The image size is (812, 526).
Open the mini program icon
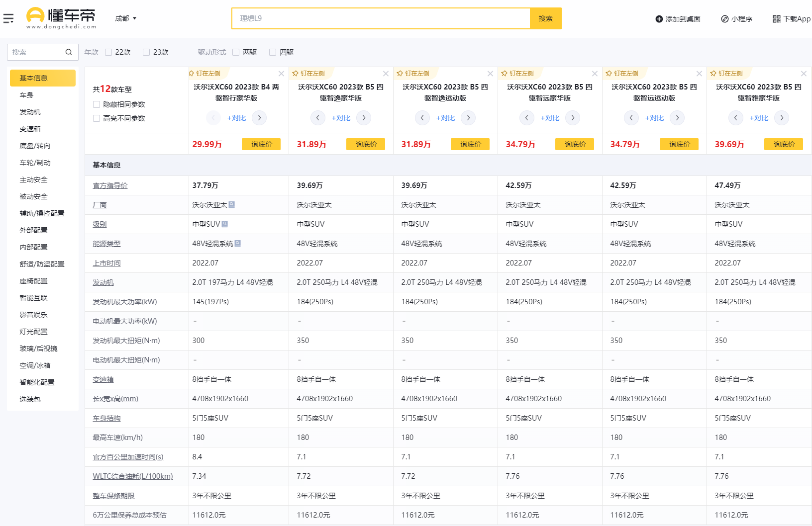(725, 19)
